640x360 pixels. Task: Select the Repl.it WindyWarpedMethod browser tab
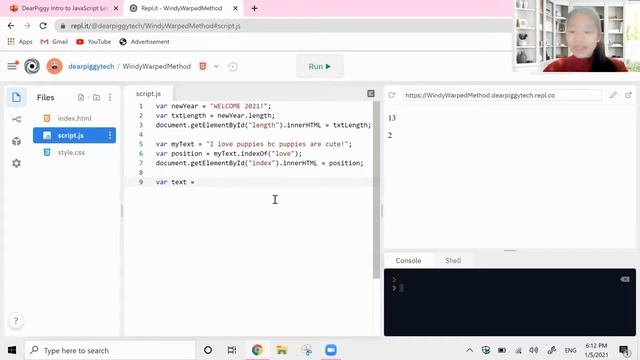(x=182, y=8)
